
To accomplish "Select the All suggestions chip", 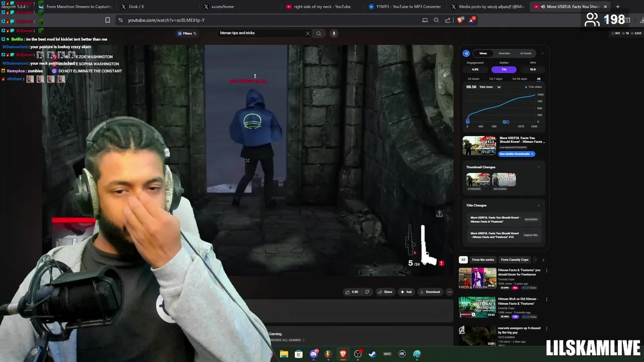I will pyautogui.click(x=463, y=260).
